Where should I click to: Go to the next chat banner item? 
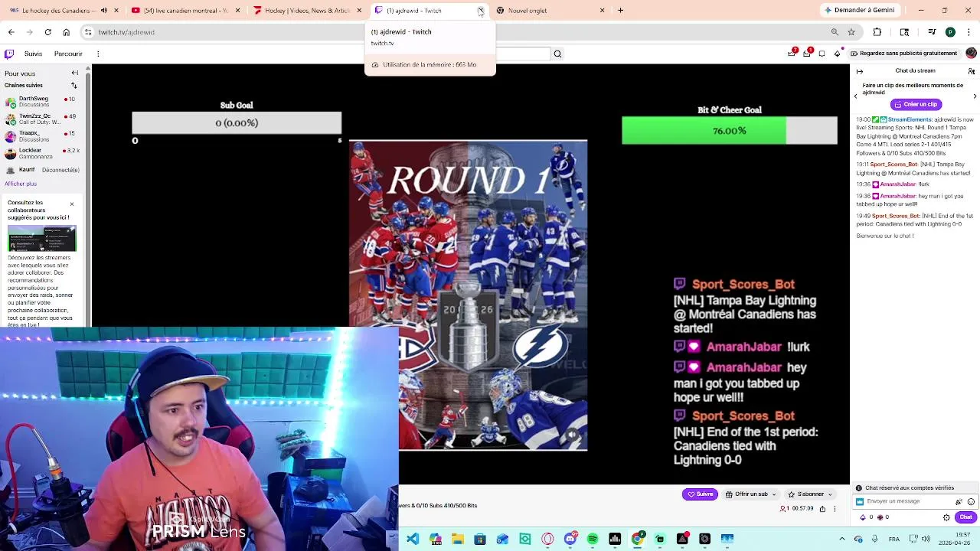[x=975, y=96]
